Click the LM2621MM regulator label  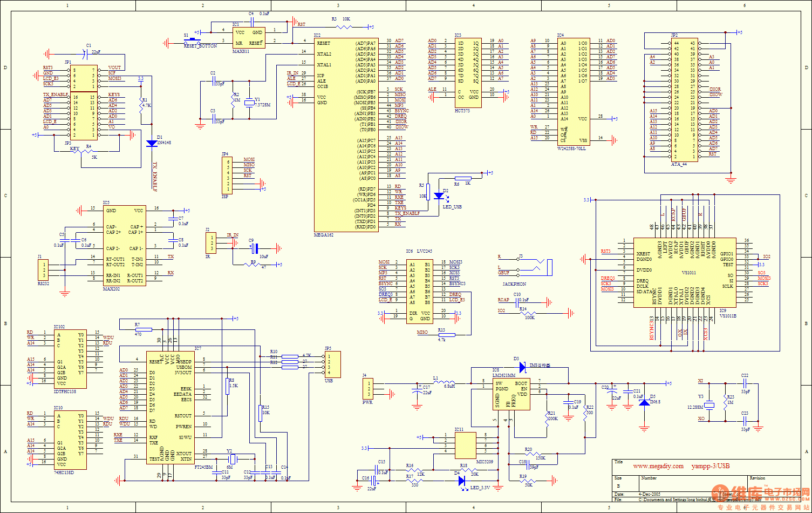pos(504,375)
